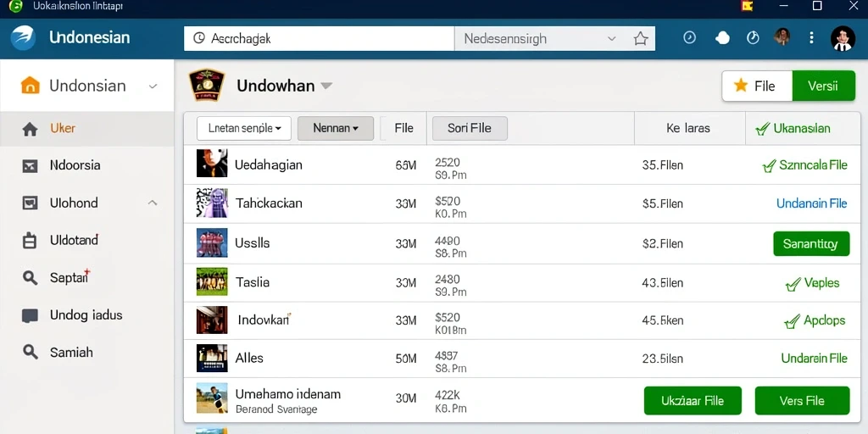Expand the Undonsian sidebar chevron
Image resolution: width=868 pixels, height=434 pixels.
click(153, 86)
